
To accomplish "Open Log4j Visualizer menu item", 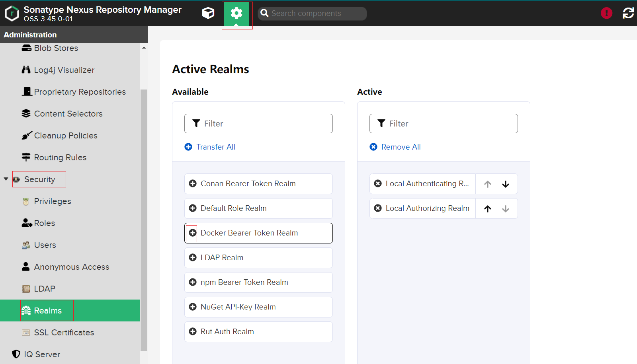I will click(58, 70).
